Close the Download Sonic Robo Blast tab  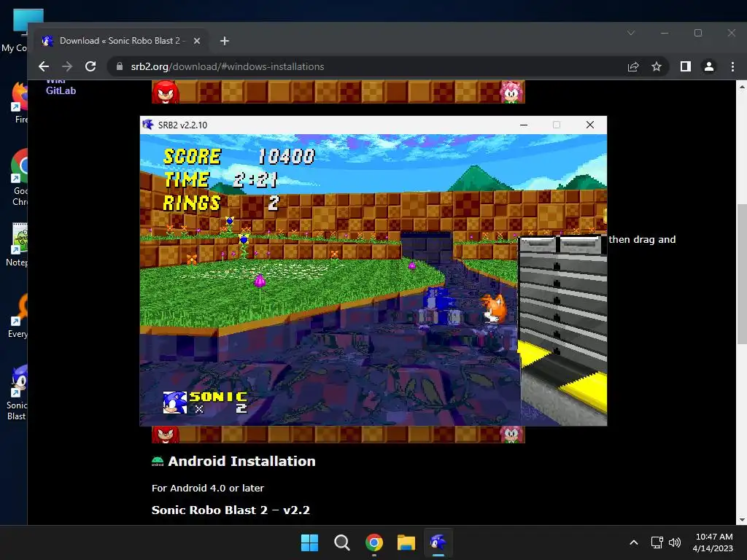pos(197,41)
